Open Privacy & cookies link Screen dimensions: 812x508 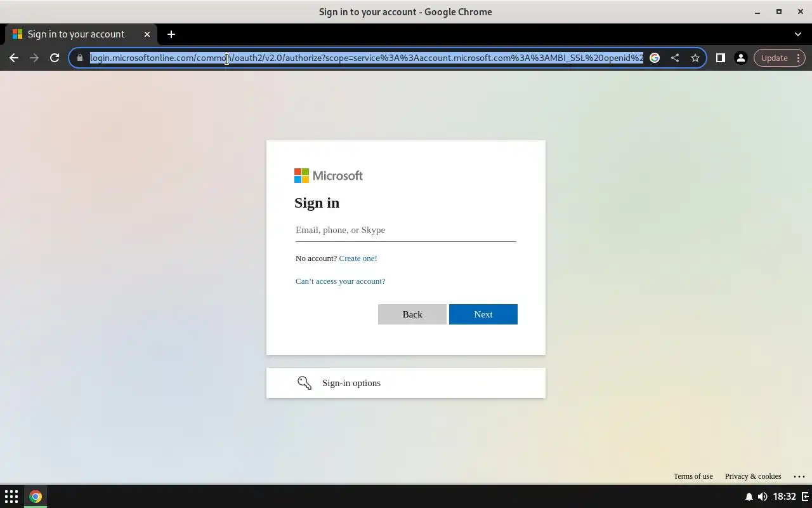point(753,476)
